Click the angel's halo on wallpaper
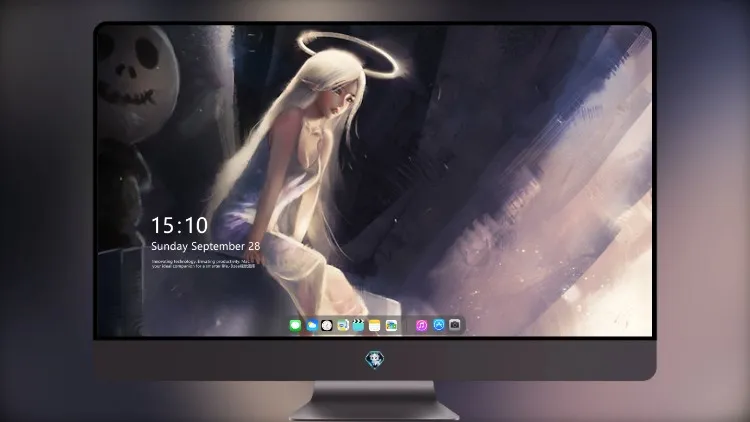This screenshot has height=422, width=750. [x=348, y=54]
